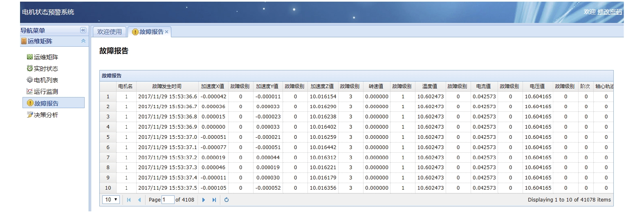Open the 电机列表 menu item
Image resolution: width=644 pixels, height=213 pixels.
pyautogui.click(x=46, y=80)
